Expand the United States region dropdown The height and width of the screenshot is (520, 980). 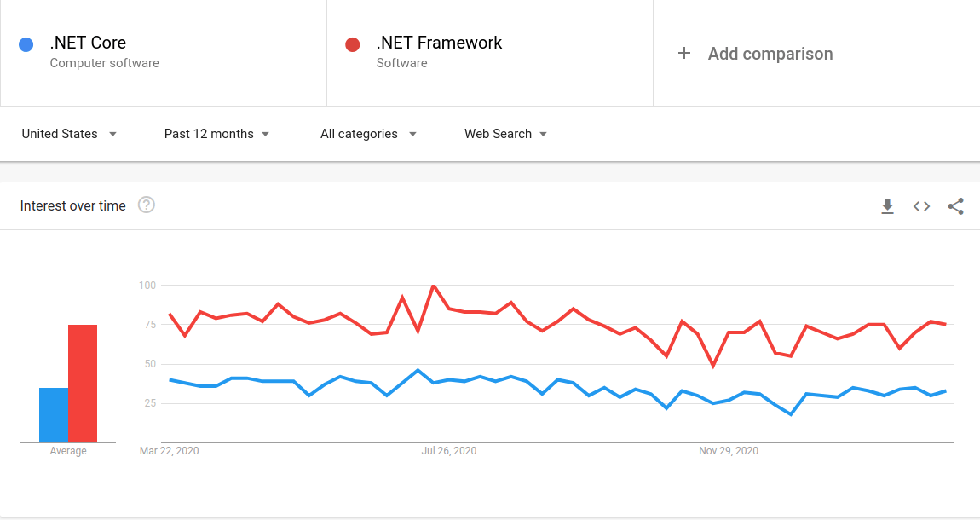[69, 134]
